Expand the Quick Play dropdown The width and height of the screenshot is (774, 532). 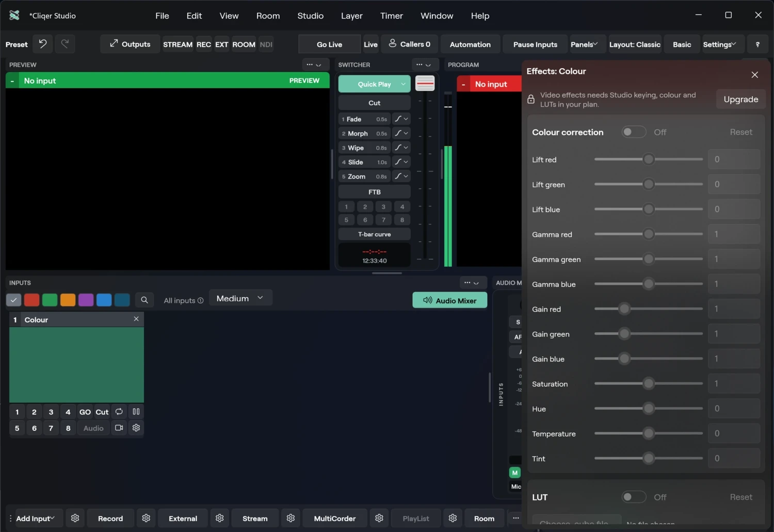point(403,84)
